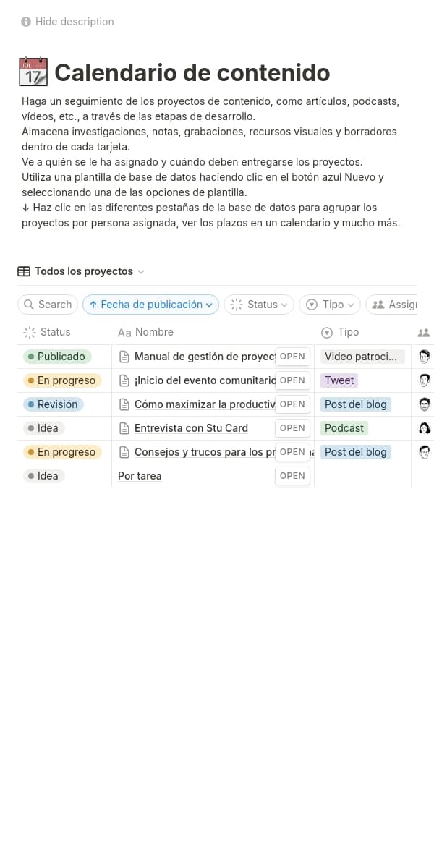Image resolution: width=434 pixels, height=868 pixels.
Task: Open the Fecha de publicación sort dropdown
Action: pos(151,305)
